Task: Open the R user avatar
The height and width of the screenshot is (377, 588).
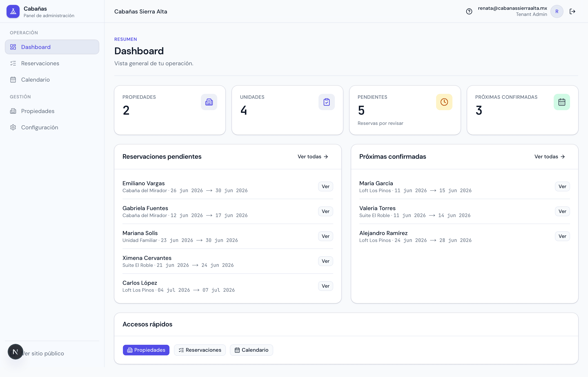Action: point(557,11)
